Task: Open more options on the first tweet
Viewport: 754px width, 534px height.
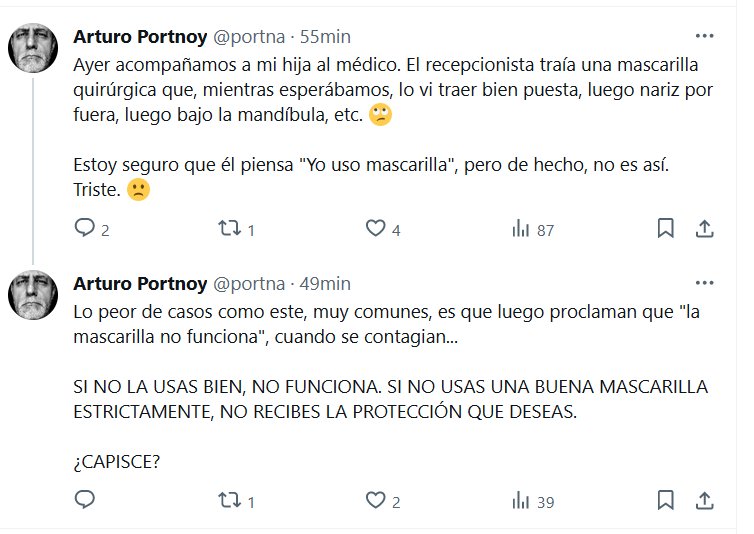Action: point(704,37)
